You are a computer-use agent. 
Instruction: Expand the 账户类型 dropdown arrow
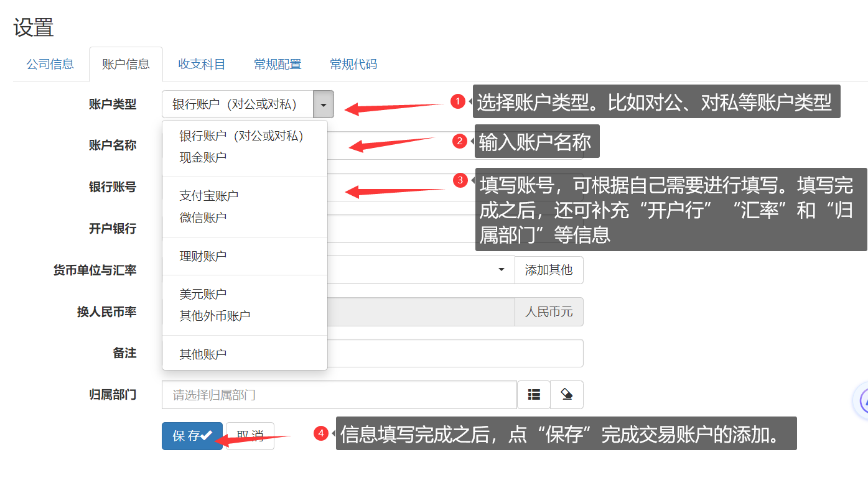point(323,104)
